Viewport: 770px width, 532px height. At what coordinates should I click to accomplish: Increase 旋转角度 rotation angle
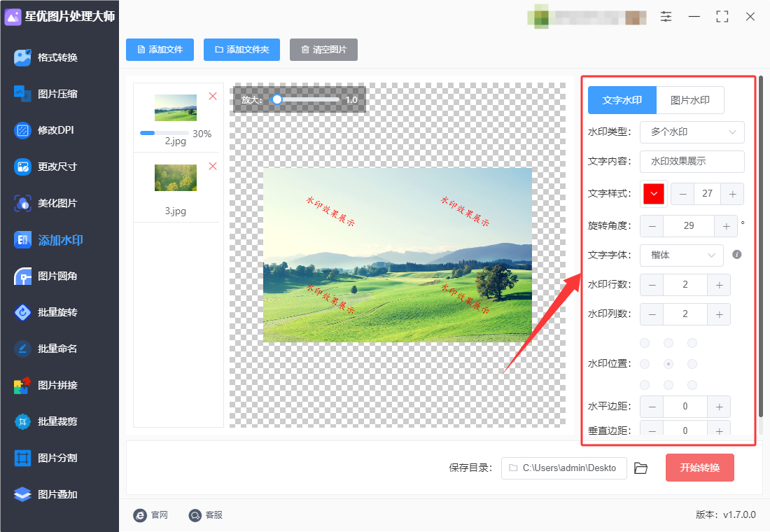(726, 226)
